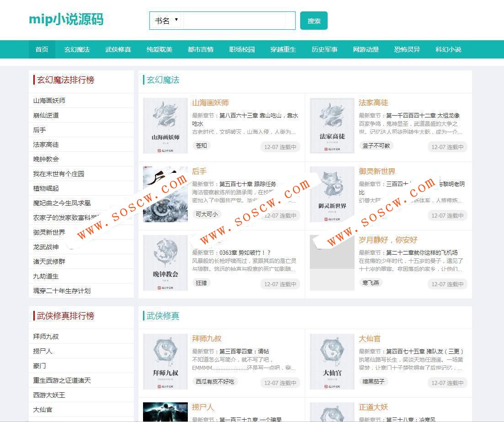Viewport: 504px width, 422px height.
Task: Open the 书名 search type dropdown
Action: [x=166, y=21]
